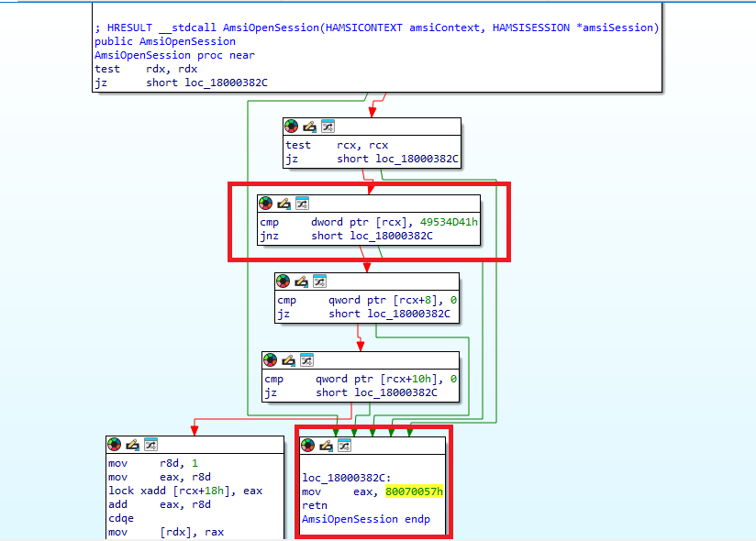Click highlighted 80070057h error value
Screen dimensions: 756x541
[414, 491]
